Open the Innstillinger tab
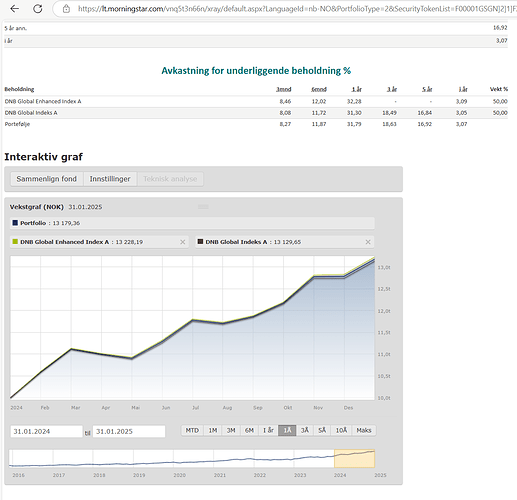The width and height of the screenshot is (517, 500). tap(110, 179)
